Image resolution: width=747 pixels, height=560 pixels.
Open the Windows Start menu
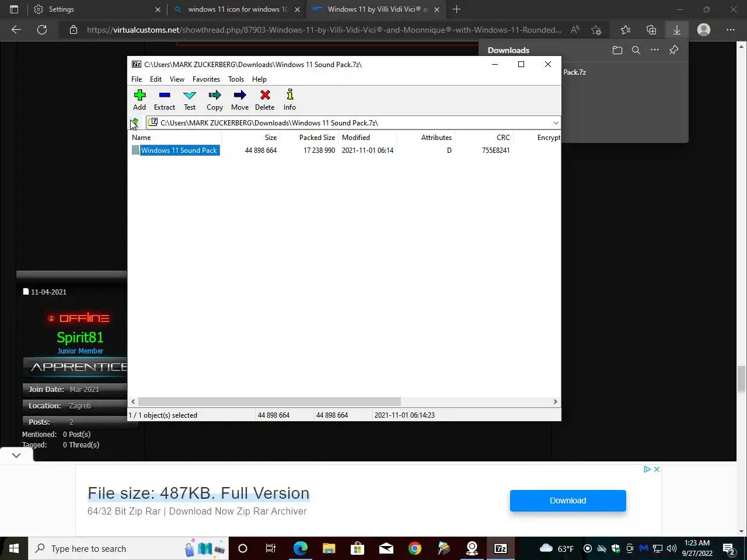click(14, 548)
